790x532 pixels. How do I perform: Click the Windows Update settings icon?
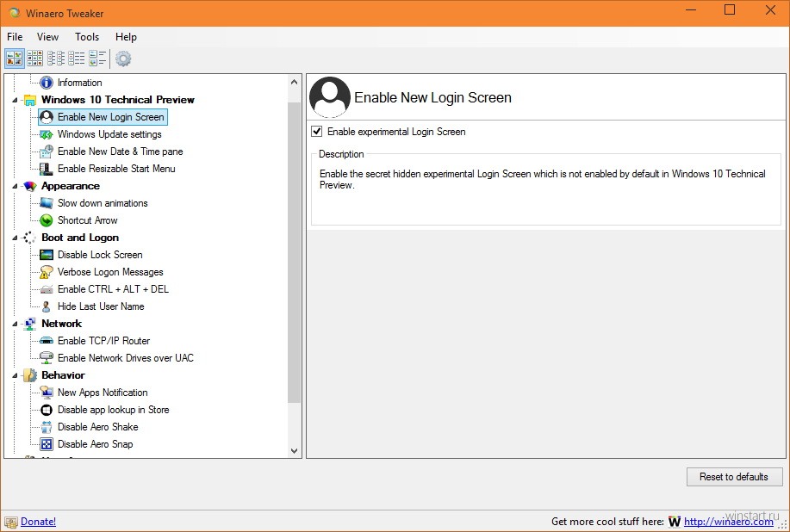point(47,134)
